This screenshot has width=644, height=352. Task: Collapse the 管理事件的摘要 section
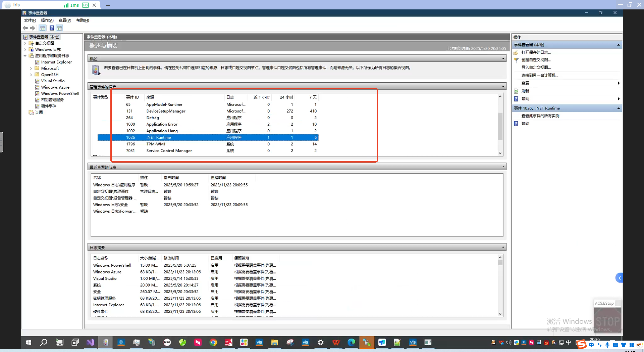(503, 87)
